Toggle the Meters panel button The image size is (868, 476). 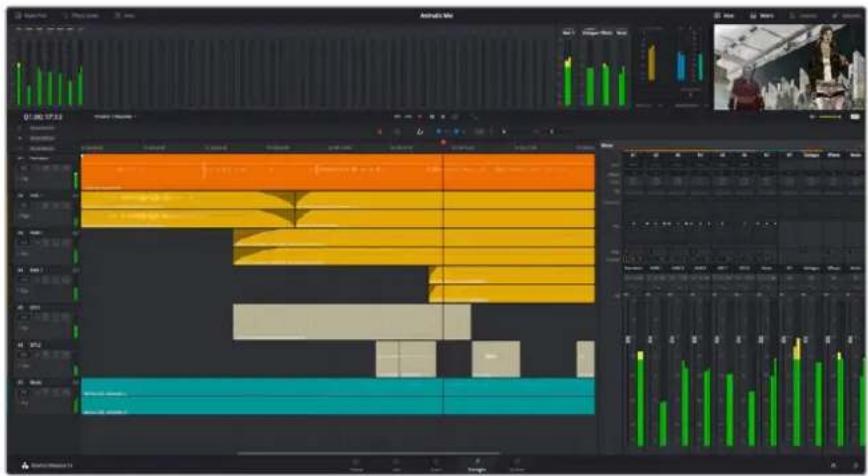[762, 15]
